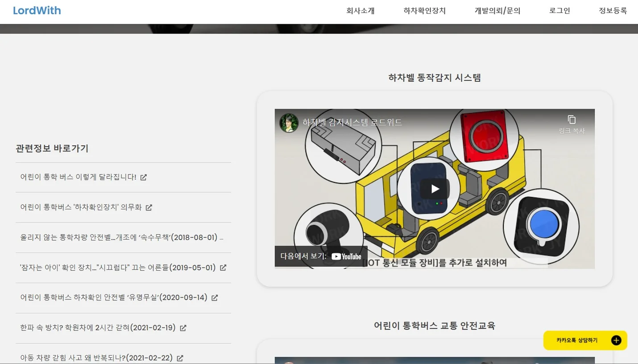
Task: Open the 로그인 page
Action: 559,11
